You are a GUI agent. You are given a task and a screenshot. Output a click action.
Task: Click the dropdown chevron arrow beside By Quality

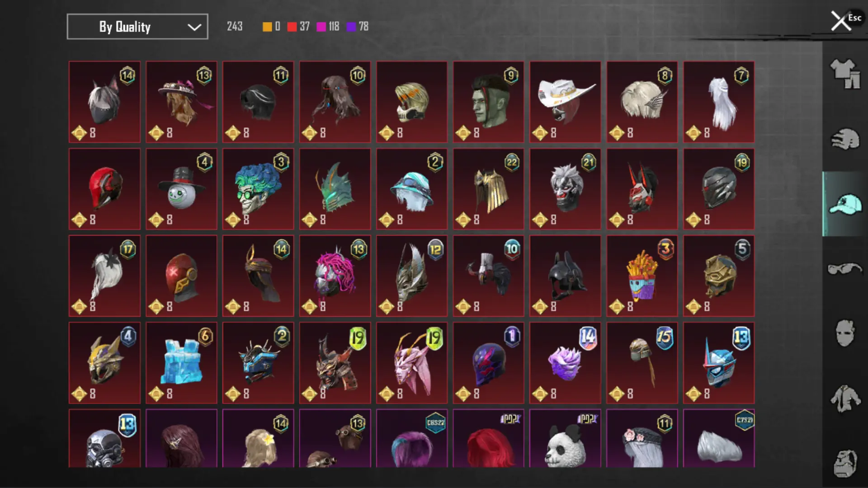194,27
